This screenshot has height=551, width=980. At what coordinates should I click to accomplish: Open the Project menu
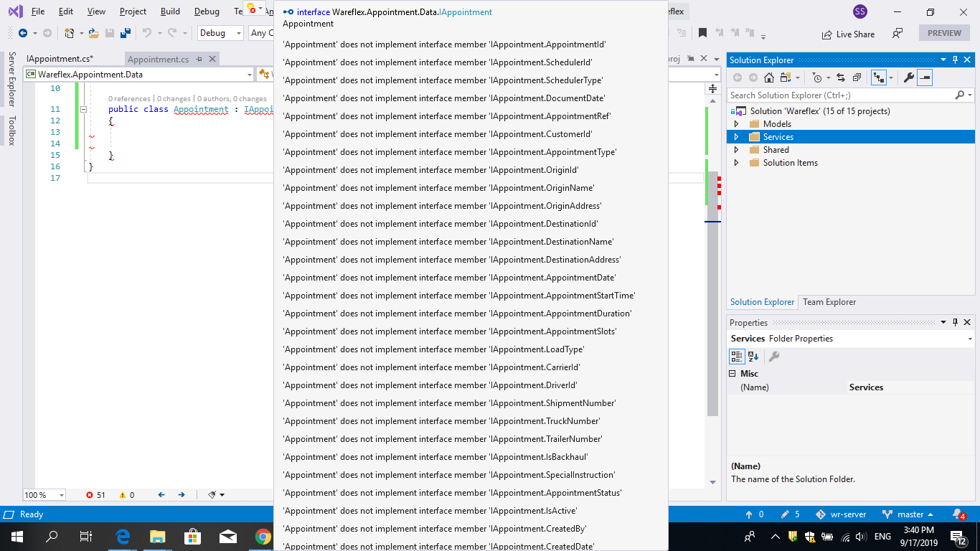coord(132,11)
